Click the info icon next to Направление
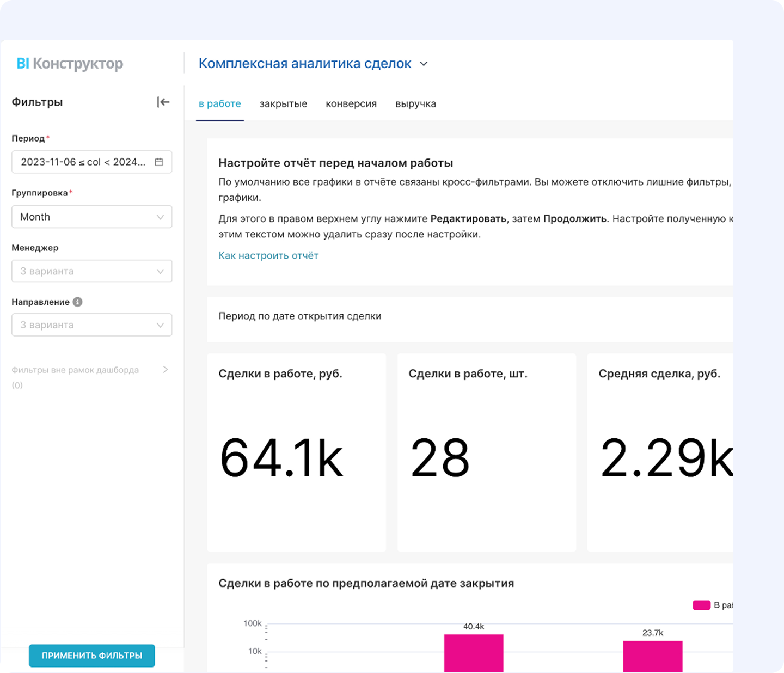This screenshot has width=784, height=673. (x=78, y=302)
